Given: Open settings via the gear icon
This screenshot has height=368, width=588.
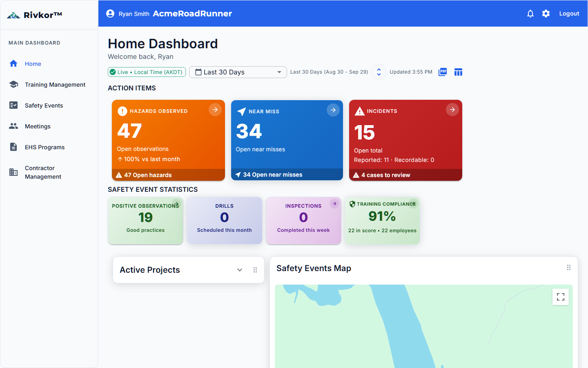Looking at the screenshot, I should pyautogui.click(x=546, y=13).
